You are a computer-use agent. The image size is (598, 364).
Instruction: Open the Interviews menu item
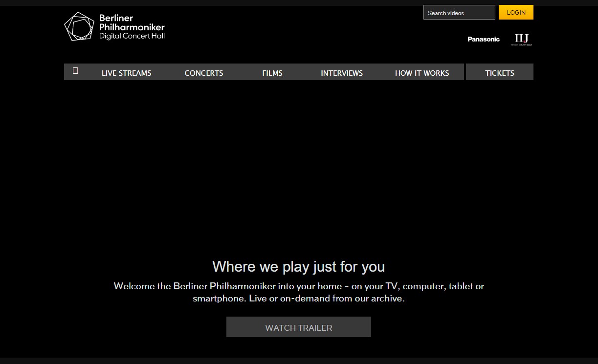tap(341, 73)
